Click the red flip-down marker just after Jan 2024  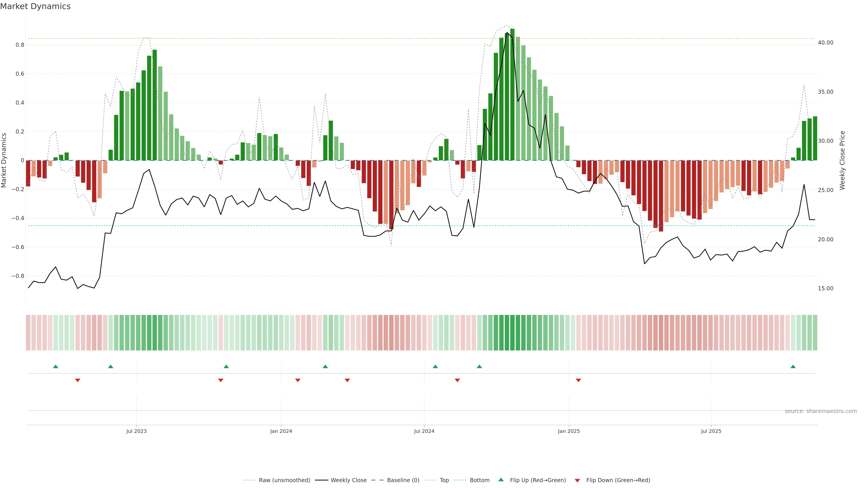297,380
